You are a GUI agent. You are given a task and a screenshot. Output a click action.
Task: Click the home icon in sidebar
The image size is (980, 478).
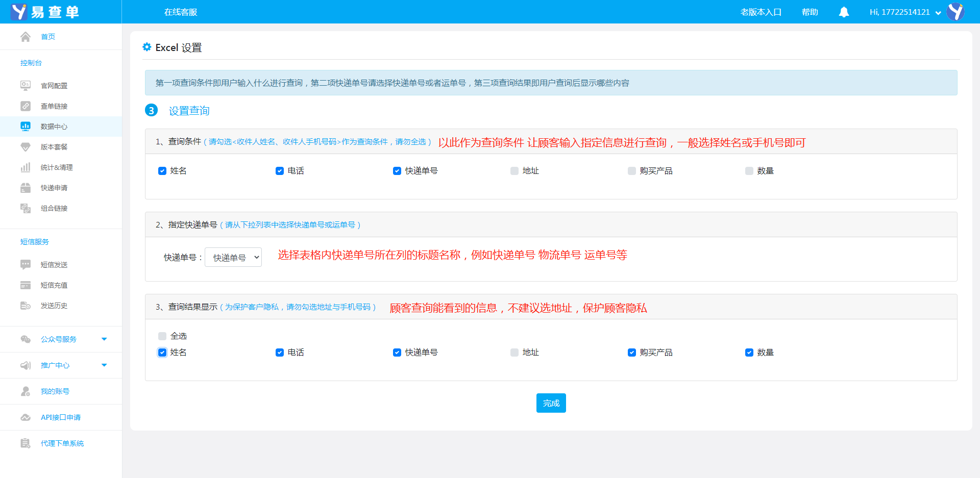[26, 37]
